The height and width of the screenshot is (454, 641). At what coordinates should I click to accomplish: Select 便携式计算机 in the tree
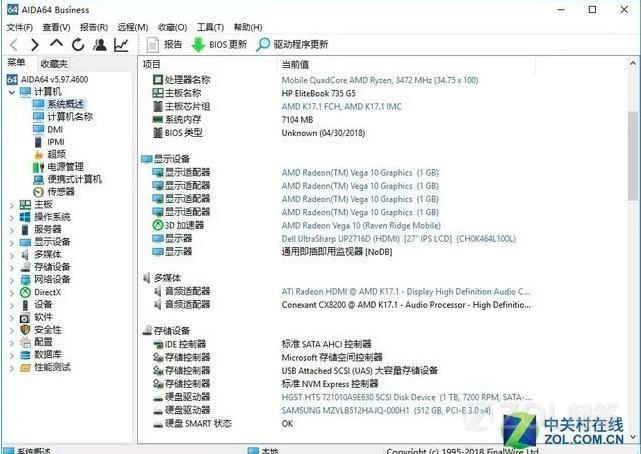(x=74, y=179)
